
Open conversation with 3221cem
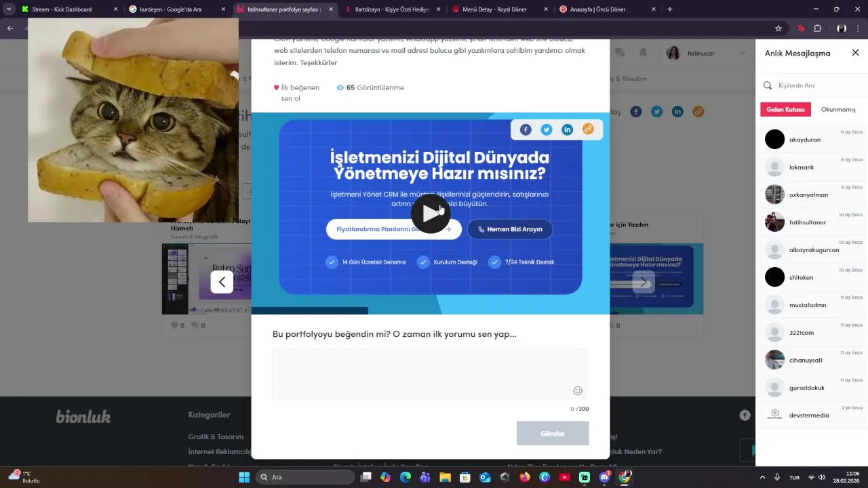click(812, 333)
